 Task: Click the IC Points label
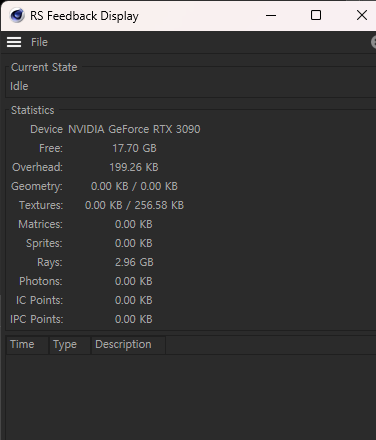pyautogui.click(x=39, y=300)
